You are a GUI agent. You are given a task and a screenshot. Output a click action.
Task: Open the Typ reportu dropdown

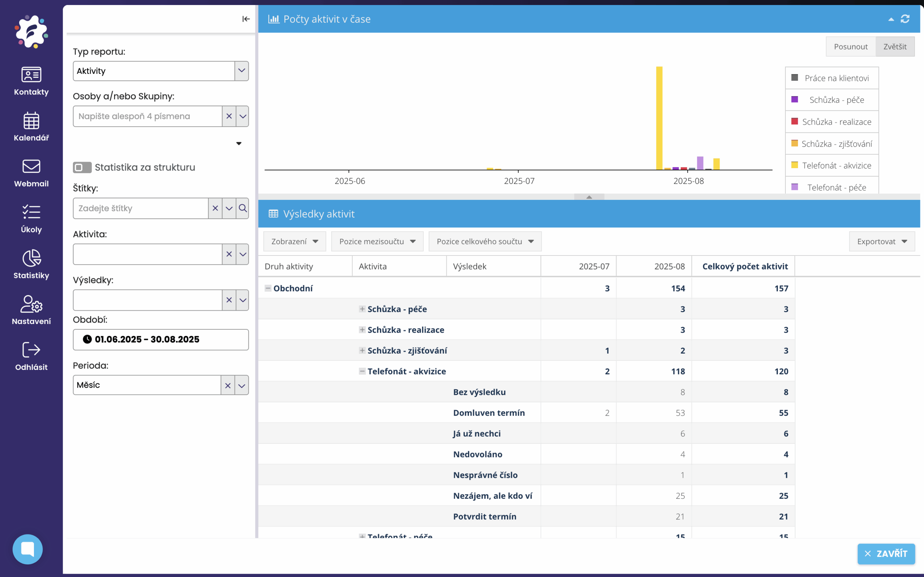point(241,71)
